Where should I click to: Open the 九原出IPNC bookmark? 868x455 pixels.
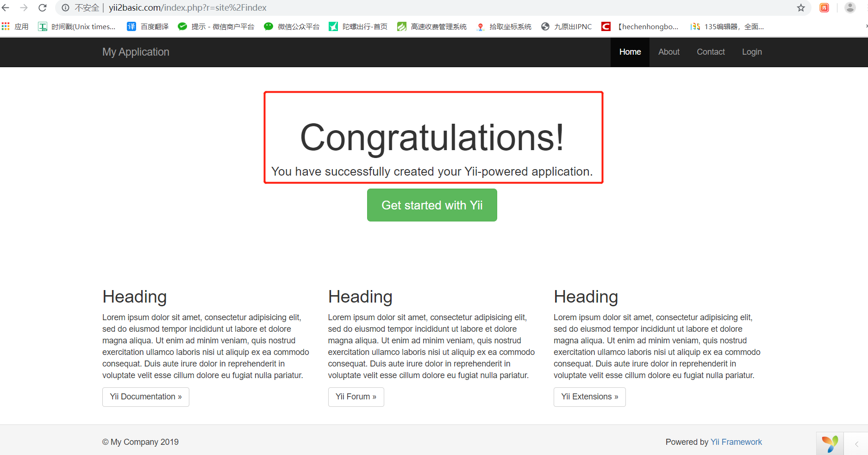[567, 27]
